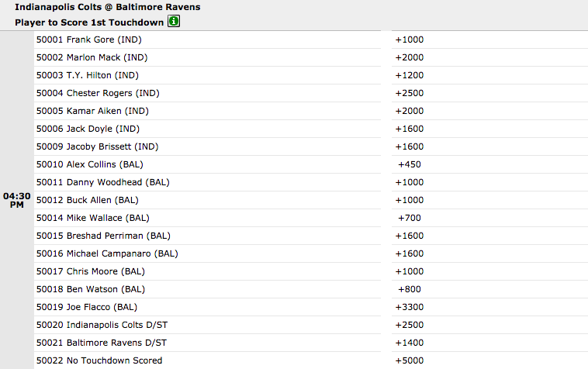Pick No Touchdown Scored +5000 odds
This screenshot has height=369, width=588.
pos(410,360)
